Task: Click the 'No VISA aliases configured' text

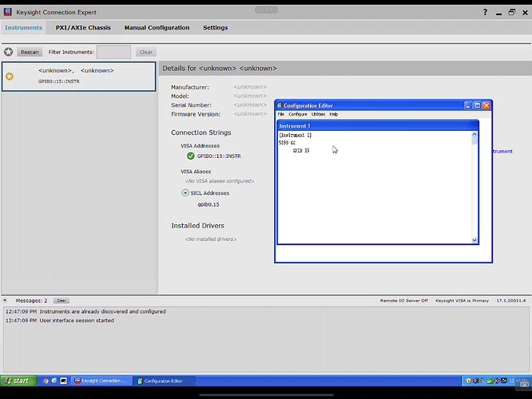Action: [x=220, y=181]
